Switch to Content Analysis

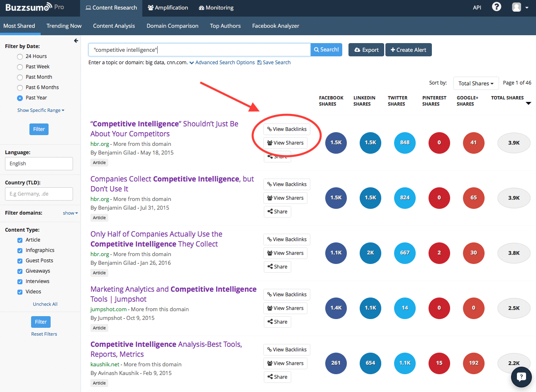pos(114,26)
